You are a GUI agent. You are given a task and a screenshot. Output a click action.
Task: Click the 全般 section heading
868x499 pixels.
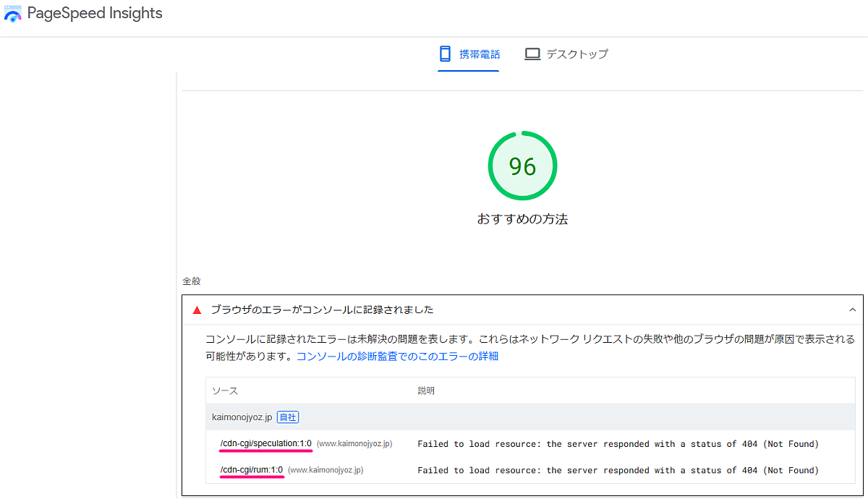tap(192, 281)
